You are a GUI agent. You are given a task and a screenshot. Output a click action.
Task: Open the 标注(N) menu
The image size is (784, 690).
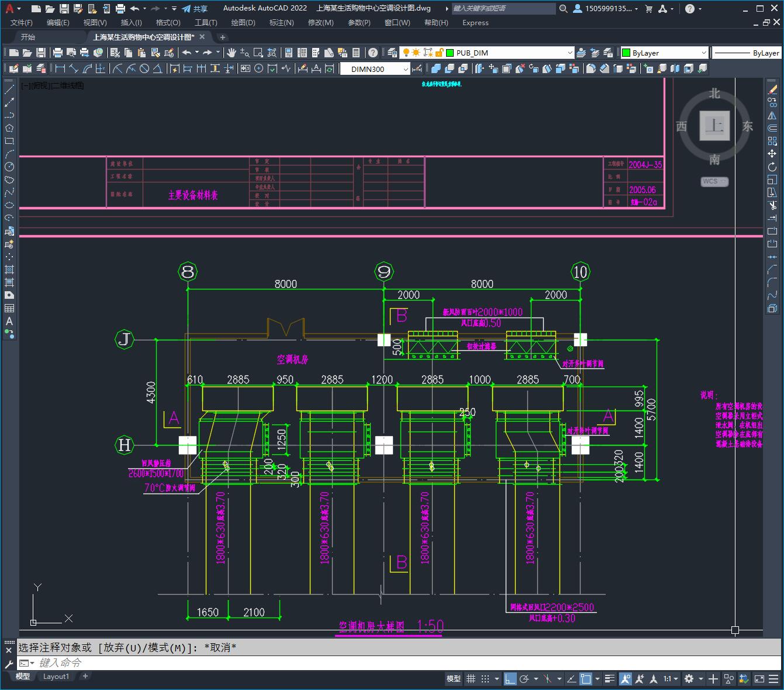281,22
